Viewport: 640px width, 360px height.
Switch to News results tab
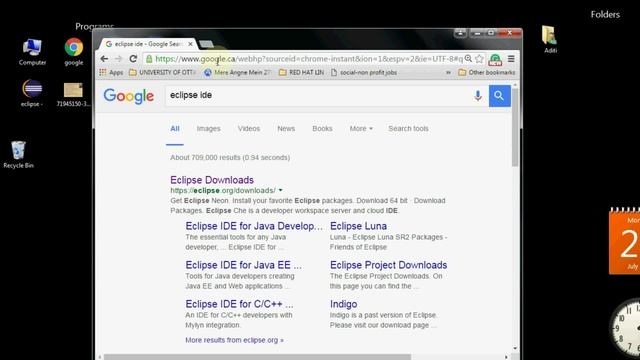point(286,129)
